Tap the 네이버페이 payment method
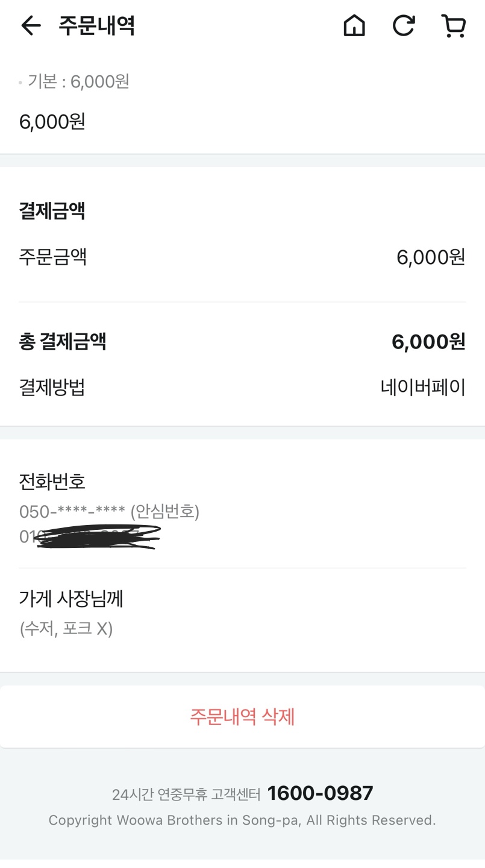Viewport: 485px width, 868px height. click(423, 387)
